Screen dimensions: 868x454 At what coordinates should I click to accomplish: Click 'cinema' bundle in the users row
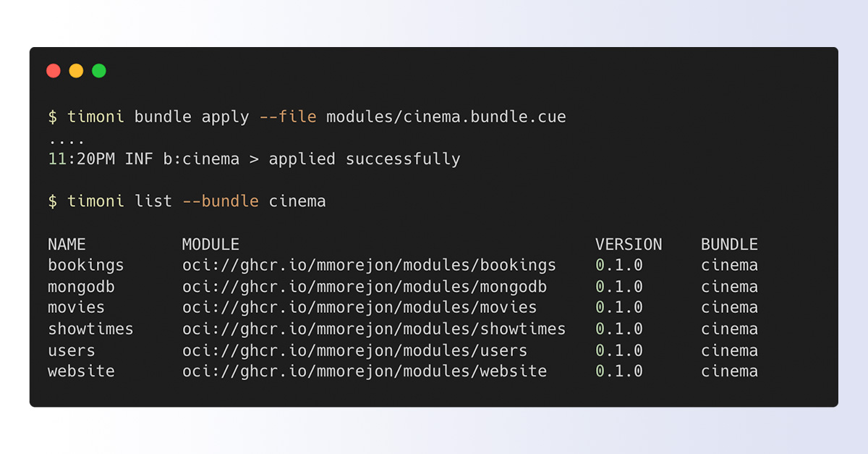pyautogui.click(x=729, y=350)
